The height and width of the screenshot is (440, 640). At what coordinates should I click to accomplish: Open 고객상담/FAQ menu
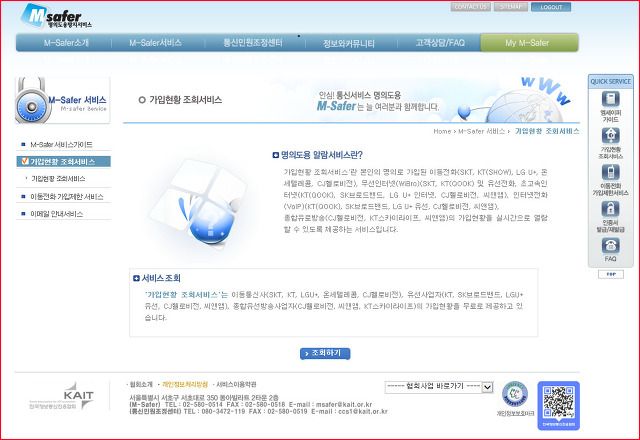(x=440, y=42)
